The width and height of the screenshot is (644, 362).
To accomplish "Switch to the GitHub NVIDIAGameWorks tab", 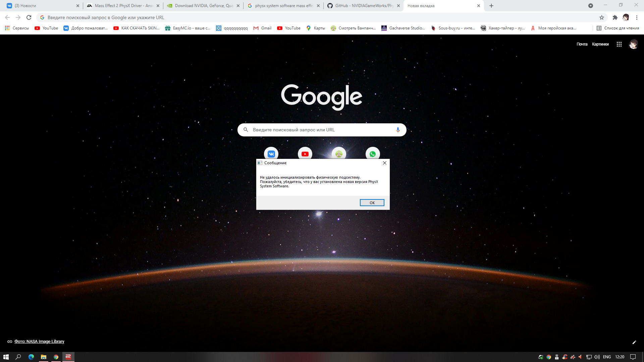I will (x=364, y=6).
